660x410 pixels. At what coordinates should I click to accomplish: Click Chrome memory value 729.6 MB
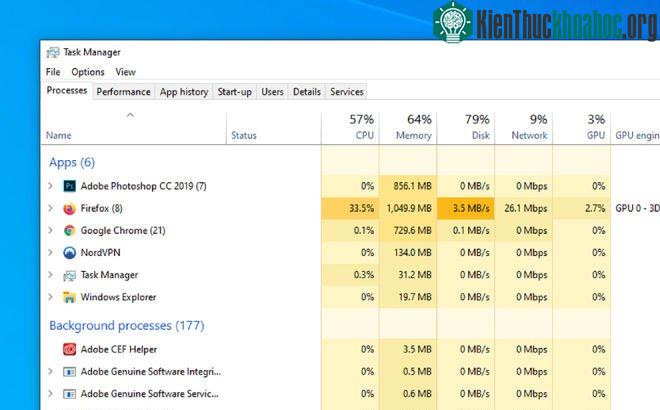412,231
